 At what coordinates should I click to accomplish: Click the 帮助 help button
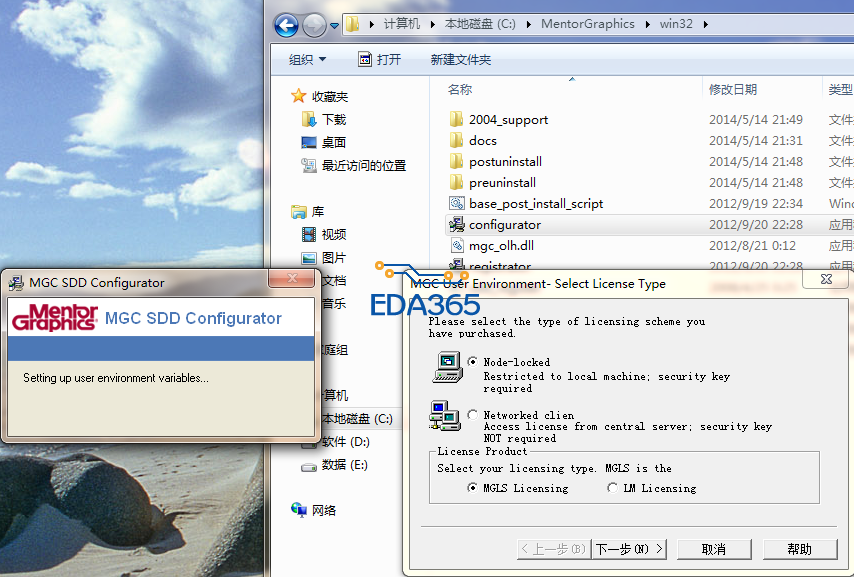[800, 549]
